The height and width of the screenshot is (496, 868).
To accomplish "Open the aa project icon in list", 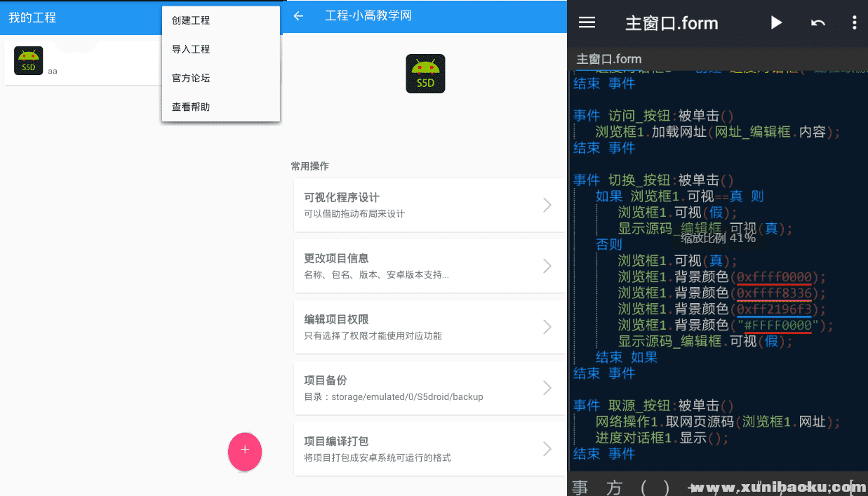I will point(29,61).
